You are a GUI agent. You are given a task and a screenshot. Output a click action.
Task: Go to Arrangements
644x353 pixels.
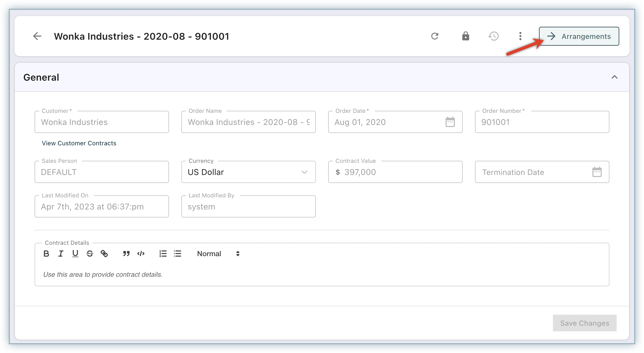(579, 36)
